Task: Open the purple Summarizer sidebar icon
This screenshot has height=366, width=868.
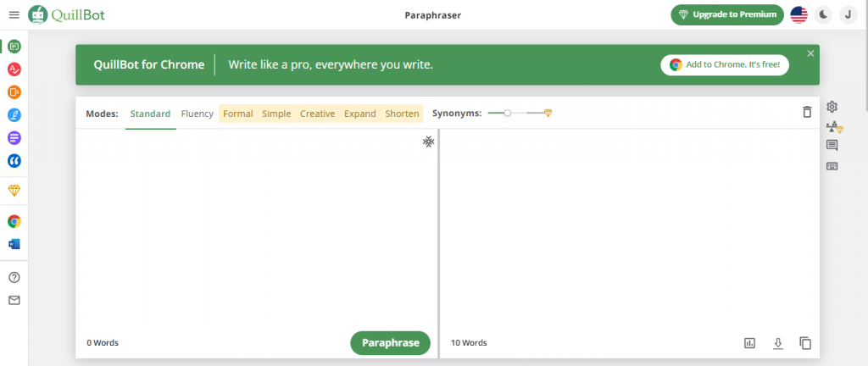Action: [14, 137]
